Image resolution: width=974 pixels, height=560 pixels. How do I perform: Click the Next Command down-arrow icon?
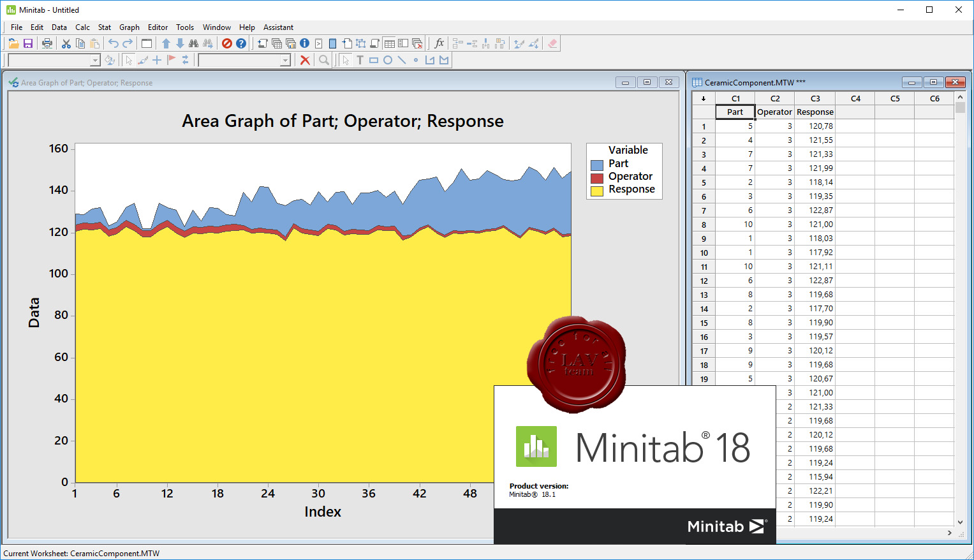click(180, 43)
